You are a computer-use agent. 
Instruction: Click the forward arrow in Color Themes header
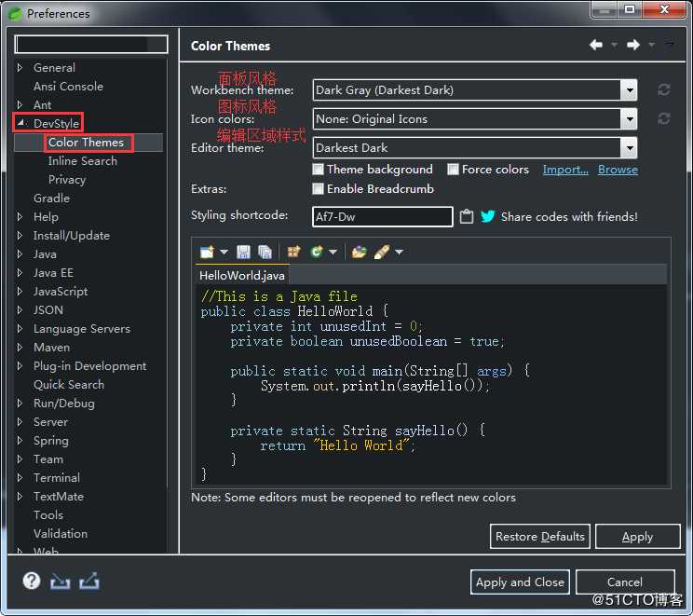click(633, 45)
